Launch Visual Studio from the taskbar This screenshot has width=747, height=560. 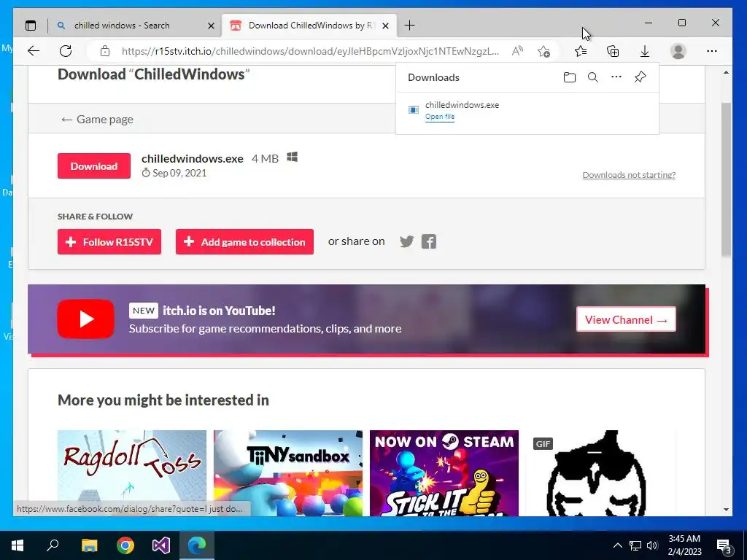coord(161,545)
